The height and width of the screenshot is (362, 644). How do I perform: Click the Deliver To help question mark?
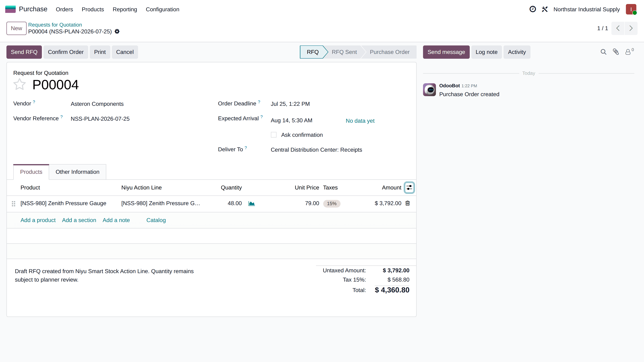coord(246,148)
